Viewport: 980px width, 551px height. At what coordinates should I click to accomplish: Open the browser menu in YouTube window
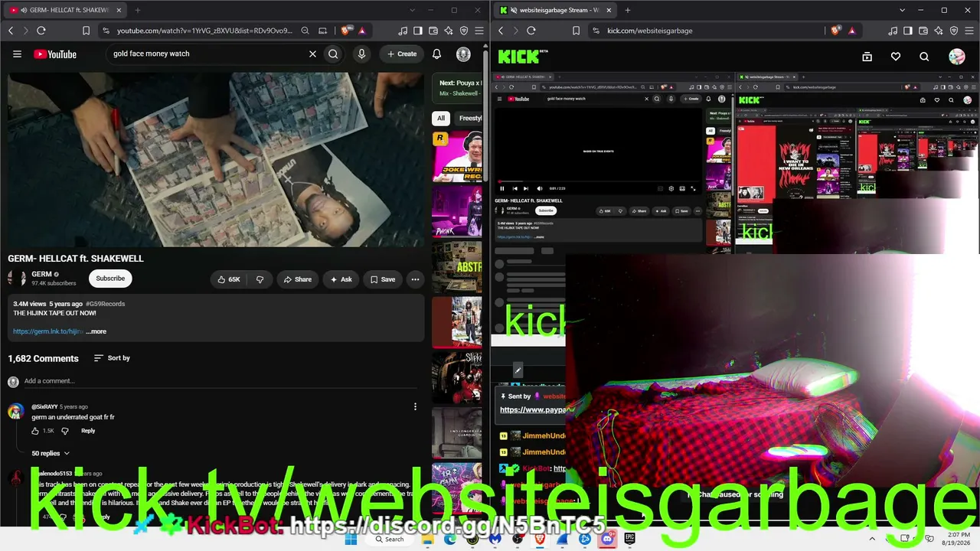coord(479,31)
